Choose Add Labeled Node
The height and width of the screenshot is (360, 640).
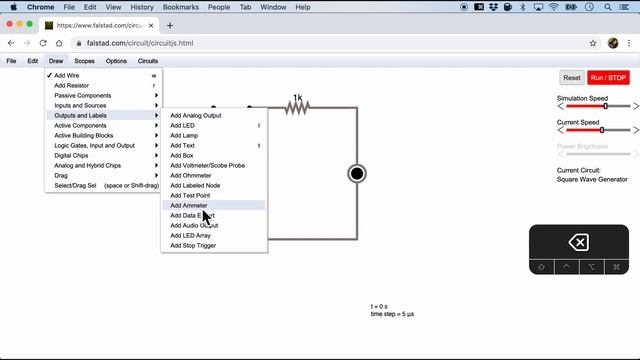point(214,185)
